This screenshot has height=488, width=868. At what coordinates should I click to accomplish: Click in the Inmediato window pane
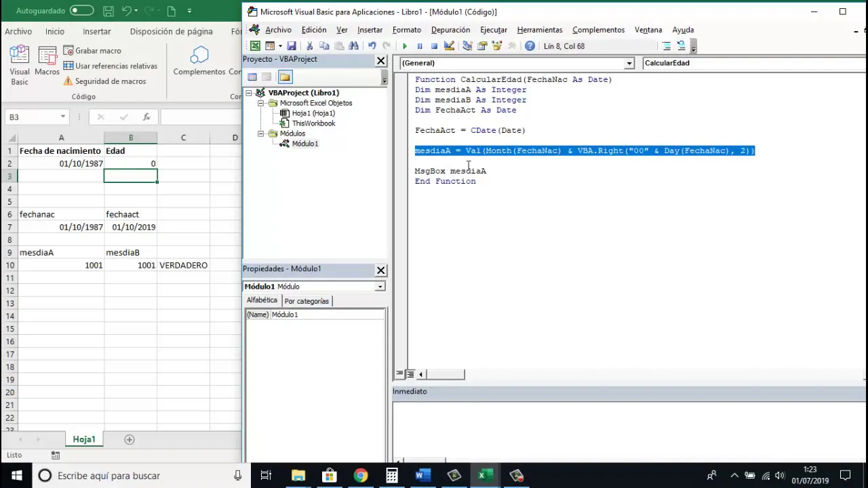pos(629,430)
